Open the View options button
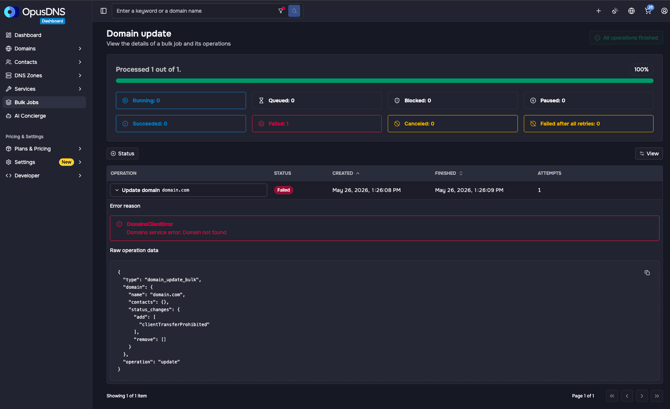 (649, 153)
